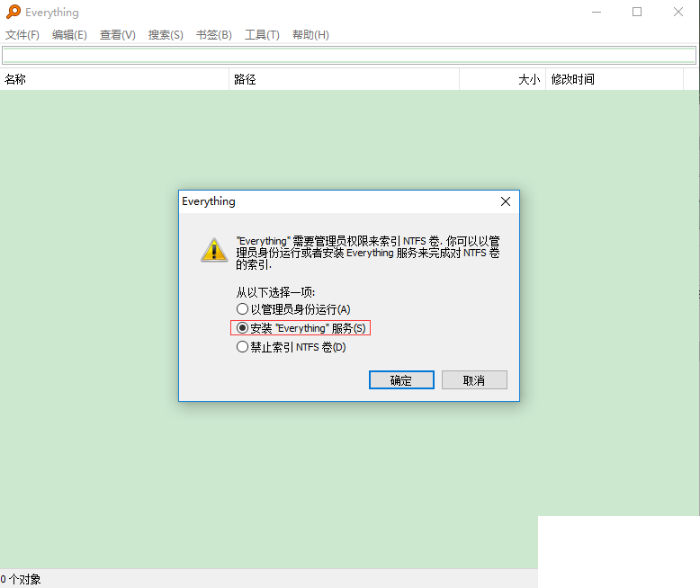The height and width of the screenshot is (588, 700).
Task: Click the 从以下选择一项: label
Action: click(x=275, y=293)
